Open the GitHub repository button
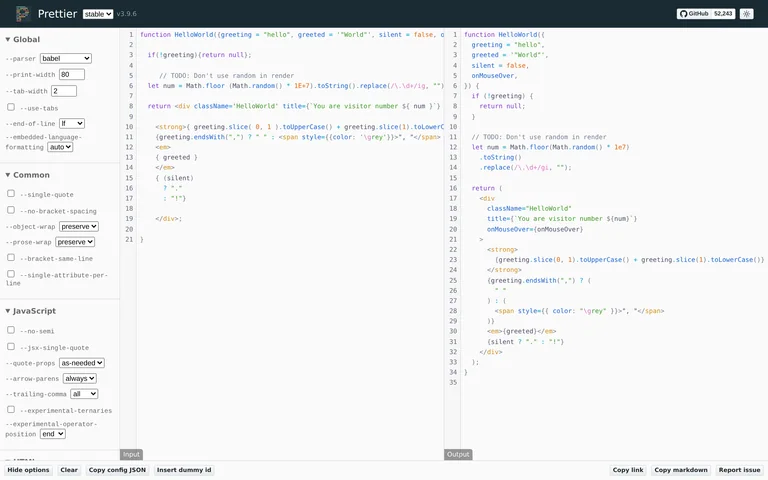 (706, 14)
